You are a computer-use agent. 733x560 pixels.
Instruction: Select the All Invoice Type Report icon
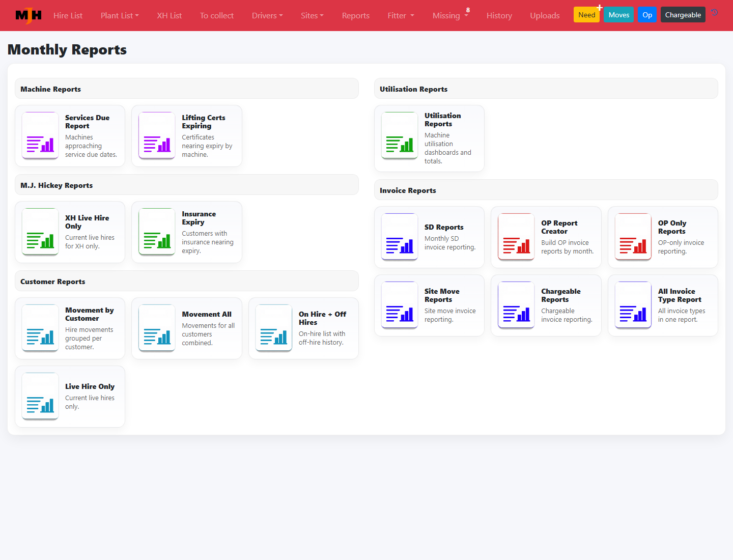(x=633, y=305)
